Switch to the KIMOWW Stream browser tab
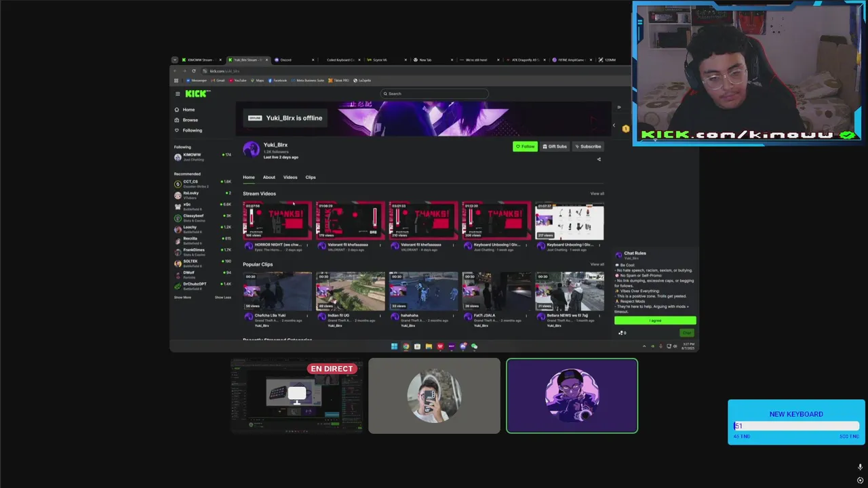868x488 pixels. tap(201, 60)
